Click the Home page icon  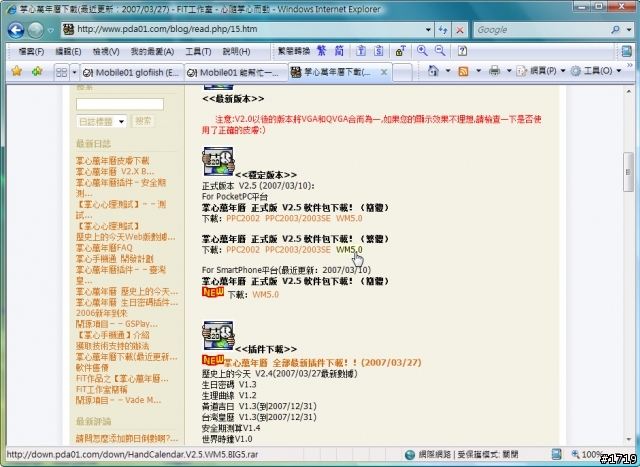click(433, 71)
